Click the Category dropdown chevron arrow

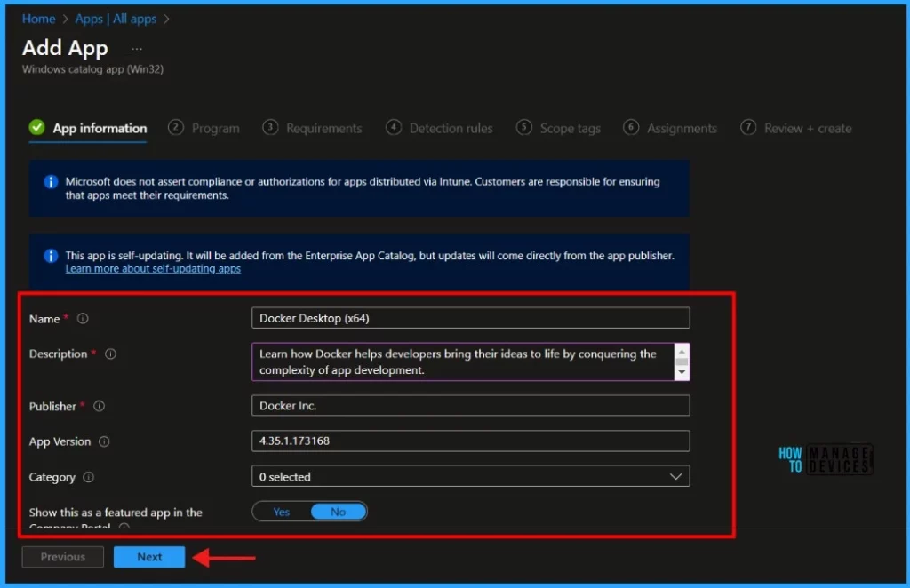point(675,476)
